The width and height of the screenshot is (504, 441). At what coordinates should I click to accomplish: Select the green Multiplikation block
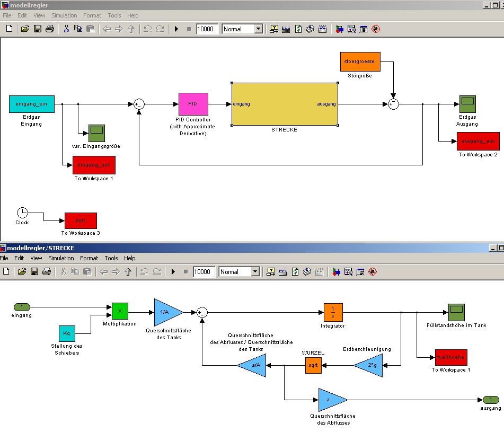click(x=120, y=311)
